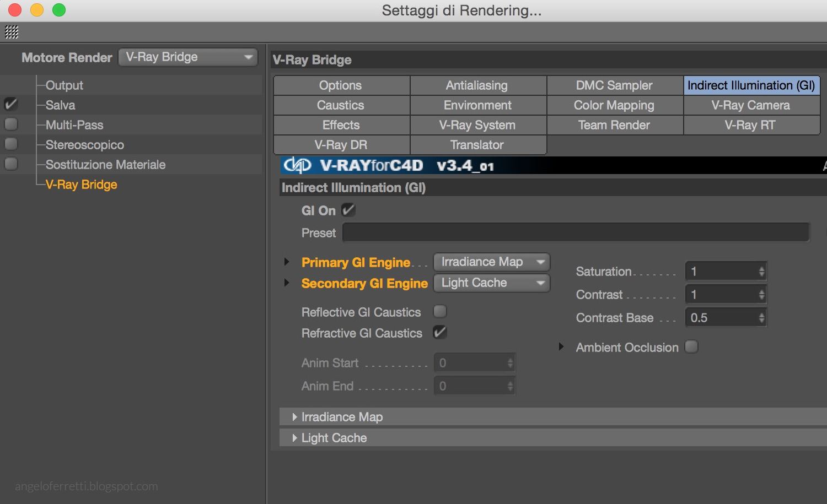This screenshot has width=827, height=504.
Task: Click the Primary GI Engine label
Action: (x=356, y=262)
